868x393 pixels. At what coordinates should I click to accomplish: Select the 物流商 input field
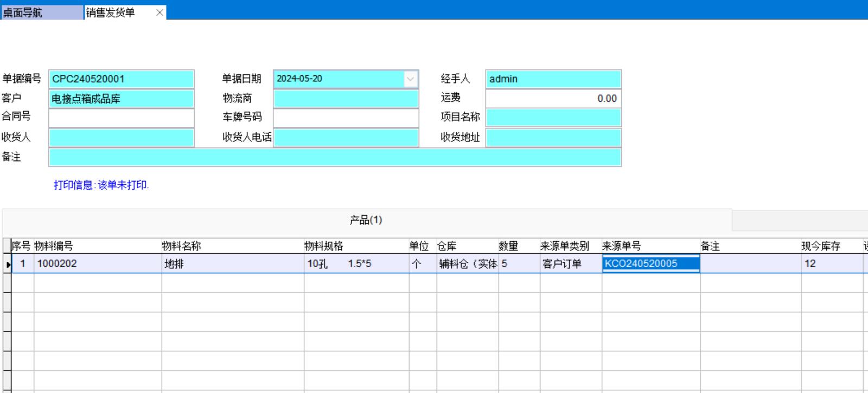346,99
